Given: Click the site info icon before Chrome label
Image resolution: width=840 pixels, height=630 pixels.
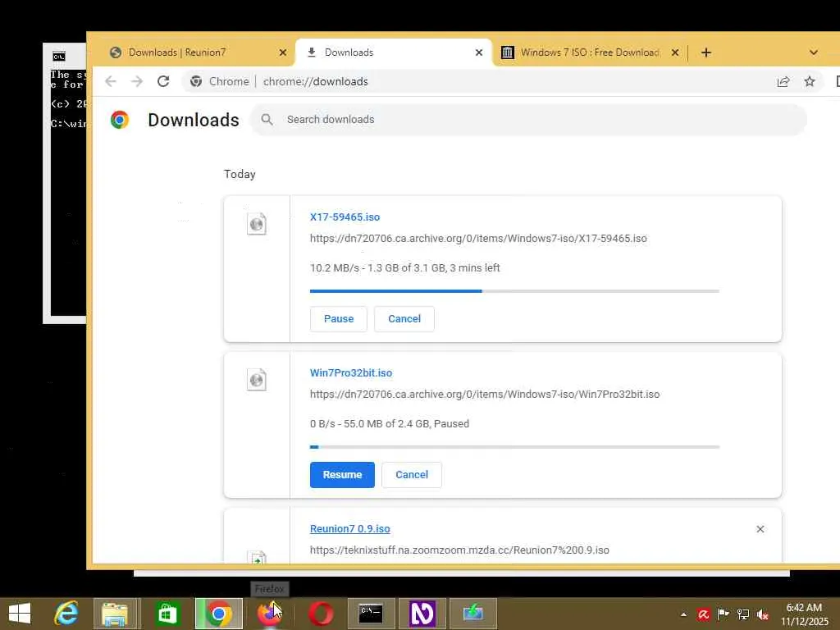Looking at the screenshot, I should 196,81.
